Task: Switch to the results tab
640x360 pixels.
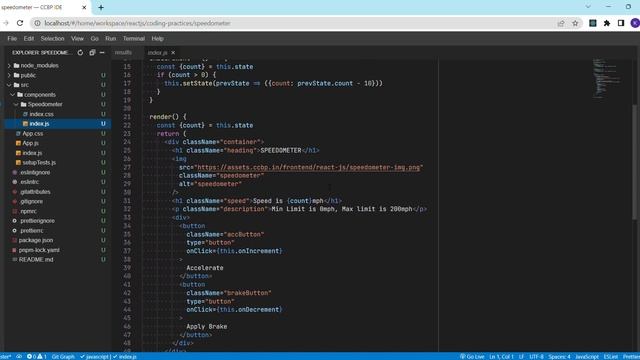Action: (x=123, y=53)
